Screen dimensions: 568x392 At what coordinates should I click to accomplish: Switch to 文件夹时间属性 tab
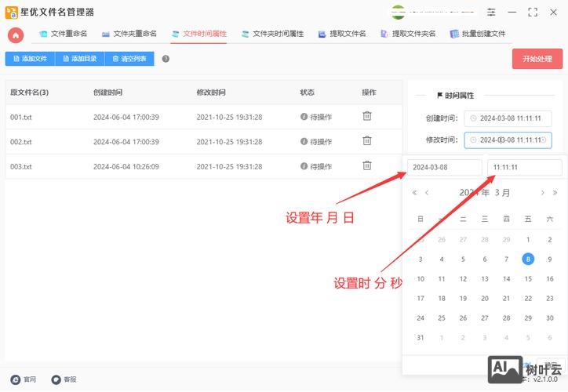(273, 34)
